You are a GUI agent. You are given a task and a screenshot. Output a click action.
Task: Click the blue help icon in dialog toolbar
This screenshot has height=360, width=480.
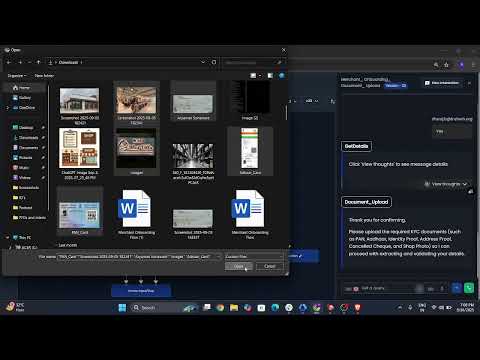point(282,76)
